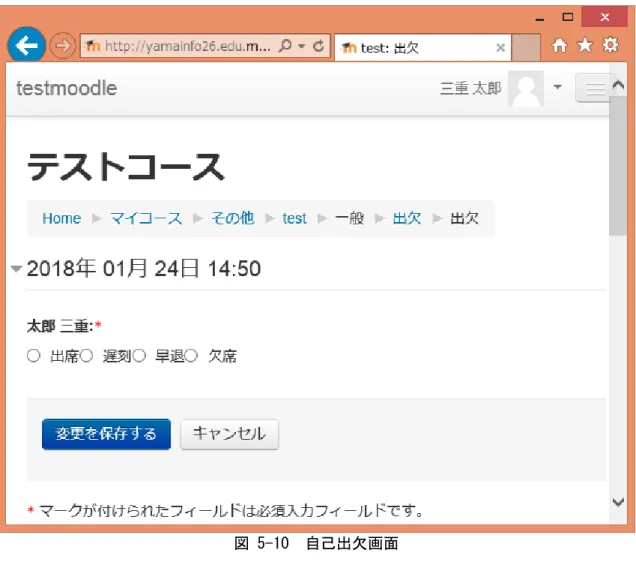Open address bar dropdown arrow
This screenshot has width=636, height=574.
click(301, 46)
